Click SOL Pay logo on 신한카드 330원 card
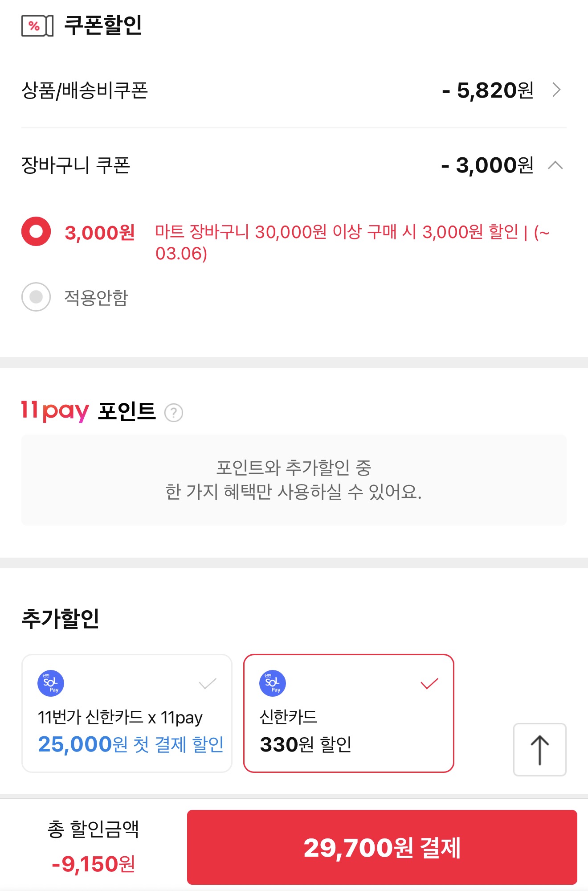This screenshot has width=588, height=891. [x=273, y=683]
